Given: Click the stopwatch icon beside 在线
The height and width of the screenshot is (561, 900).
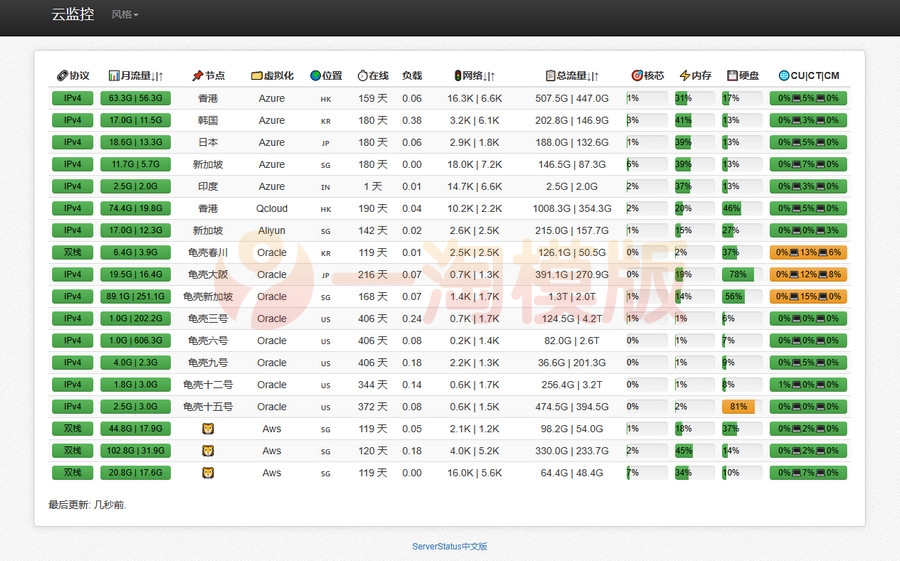Looking at the screenshot, I should coord(362,75).
